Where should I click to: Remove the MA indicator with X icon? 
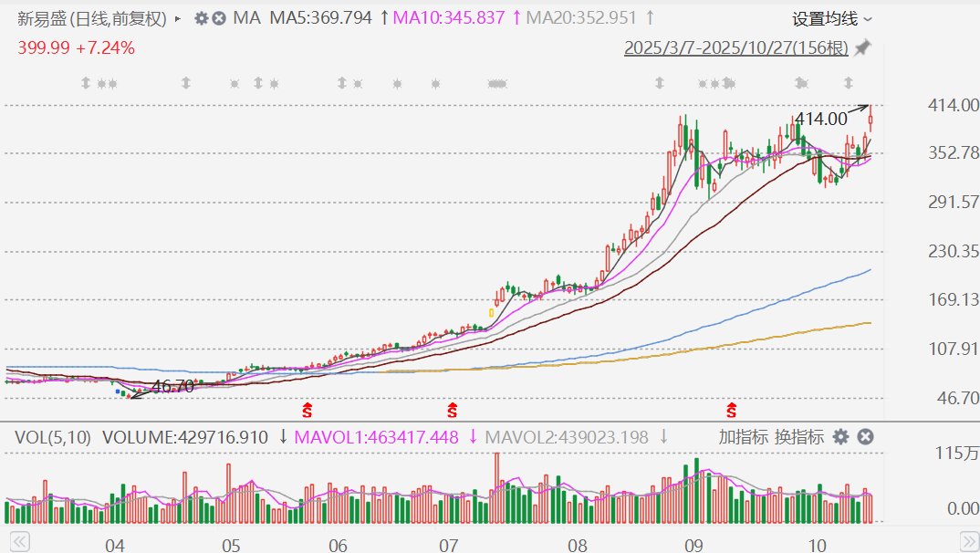(220, 18)
